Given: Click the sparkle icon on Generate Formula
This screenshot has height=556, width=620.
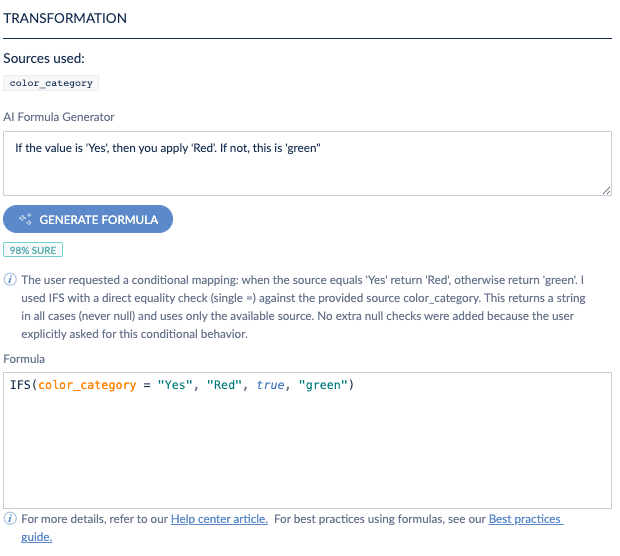Looking at the screenshot, I should [x=25, y=219].
